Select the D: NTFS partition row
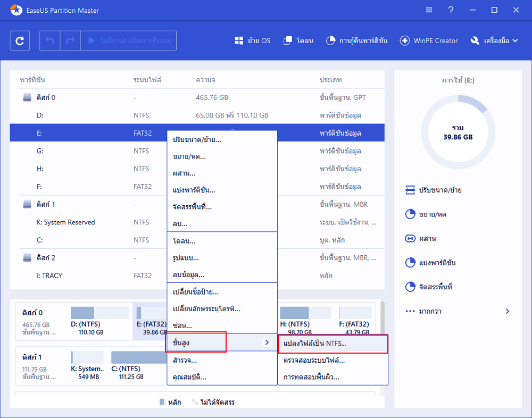532x418 pixels. coord(197,115)
